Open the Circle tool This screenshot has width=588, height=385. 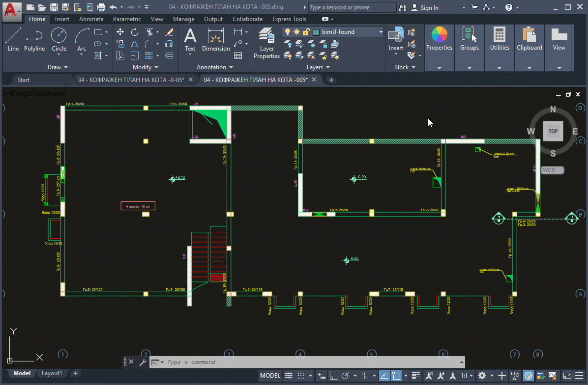59,35
